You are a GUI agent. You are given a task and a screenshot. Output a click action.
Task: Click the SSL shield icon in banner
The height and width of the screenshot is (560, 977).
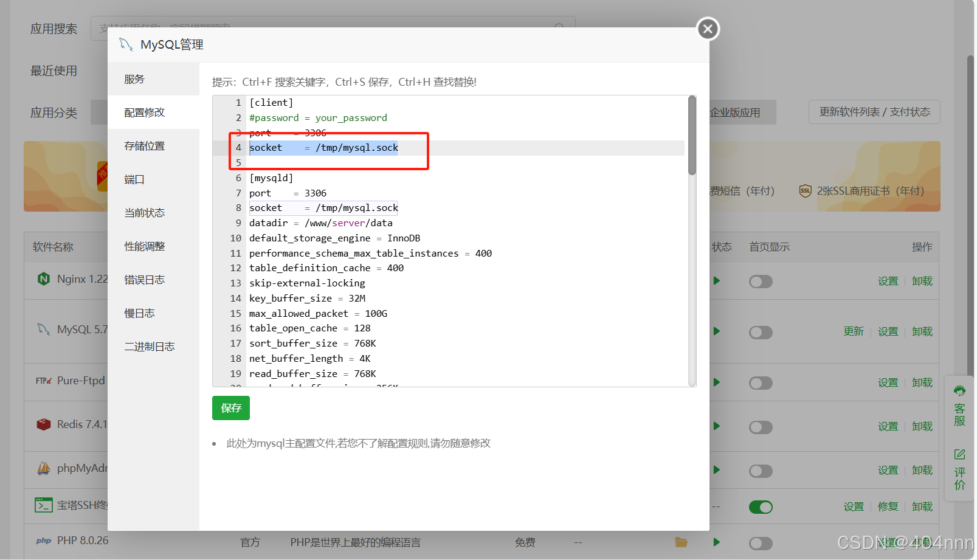pos(805,191)
